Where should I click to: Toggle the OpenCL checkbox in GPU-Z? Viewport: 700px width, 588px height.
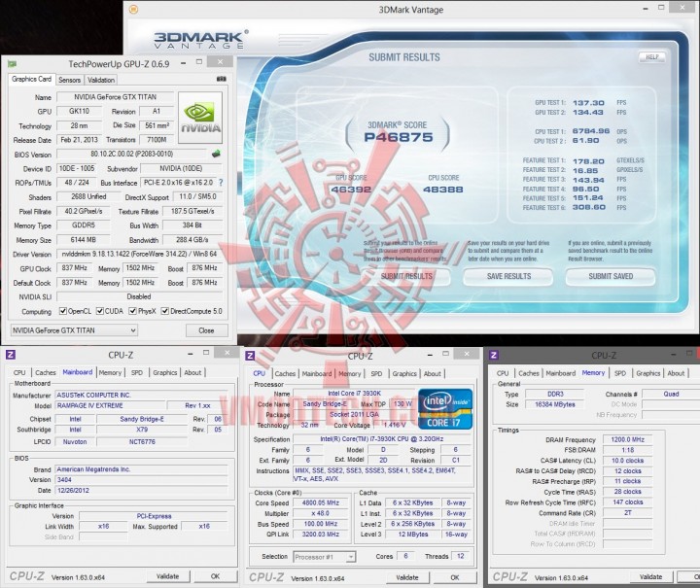click(x=63, y=311)
